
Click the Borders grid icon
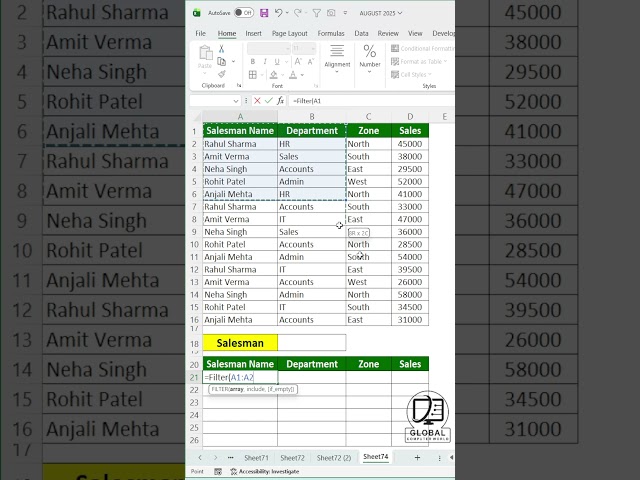point(253,75)
